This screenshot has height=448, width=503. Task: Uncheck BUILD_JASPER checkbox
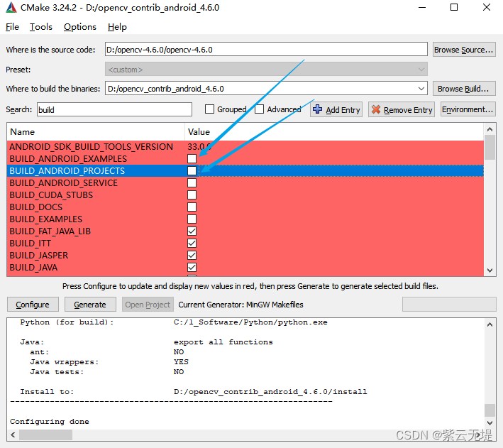click(x=192, y=256)
